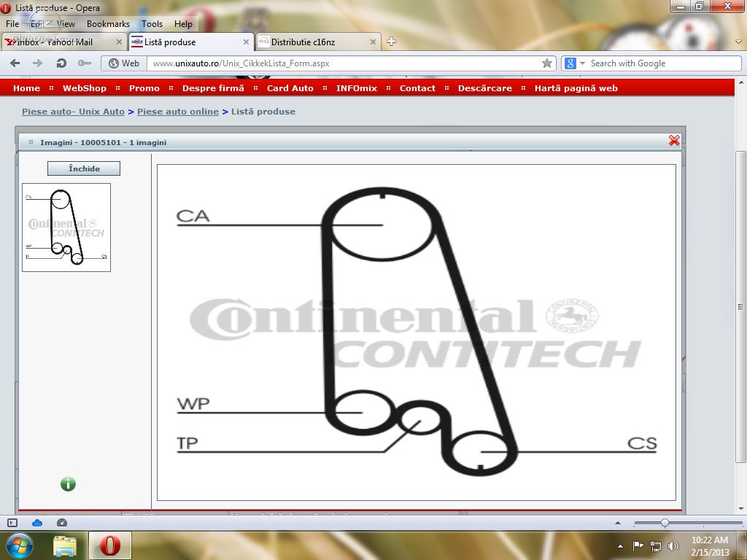Open the View menu
This screenshot has height=560, width=747.
click(x=66, y=24)
